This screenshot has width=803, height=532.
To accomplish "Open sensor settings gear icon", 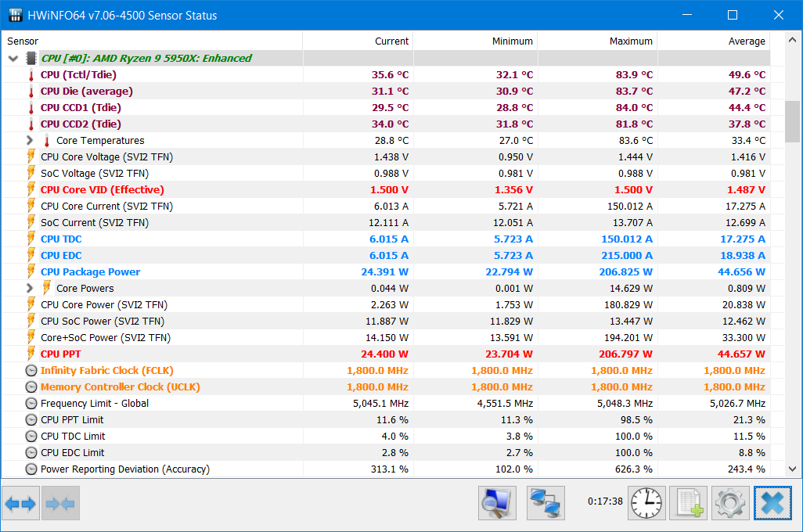I will pos(731,503).
